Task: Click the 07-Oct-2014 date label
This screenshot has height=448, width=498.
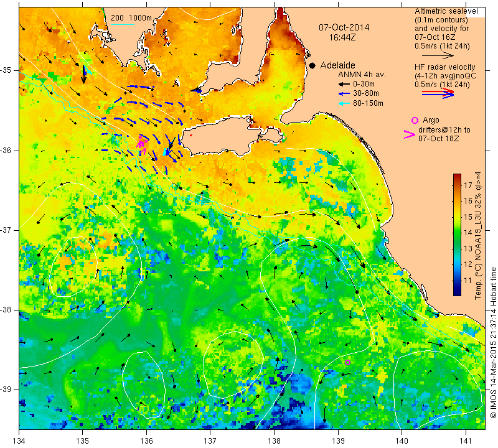Action: click(x=344, y=27)
